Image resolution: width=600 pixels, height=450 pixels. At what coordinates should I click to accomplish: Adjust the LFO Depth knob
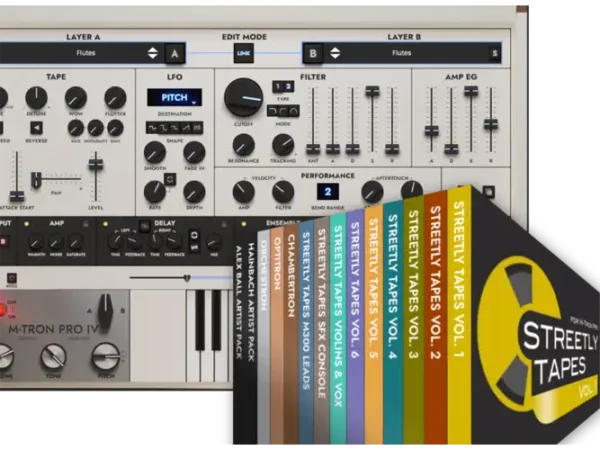click(x=194, y=192)
